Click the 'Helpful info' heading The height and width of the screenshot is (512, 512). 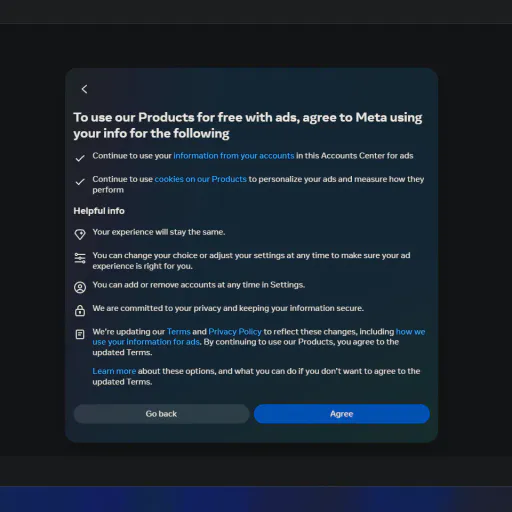99,211
